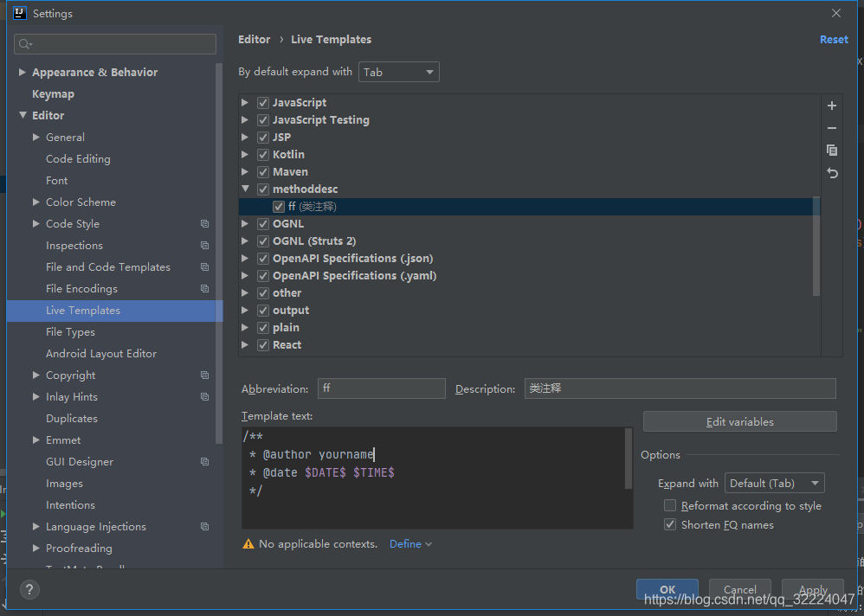Click the Apply button
Screen dimensions: 864x616
[813, 589]
